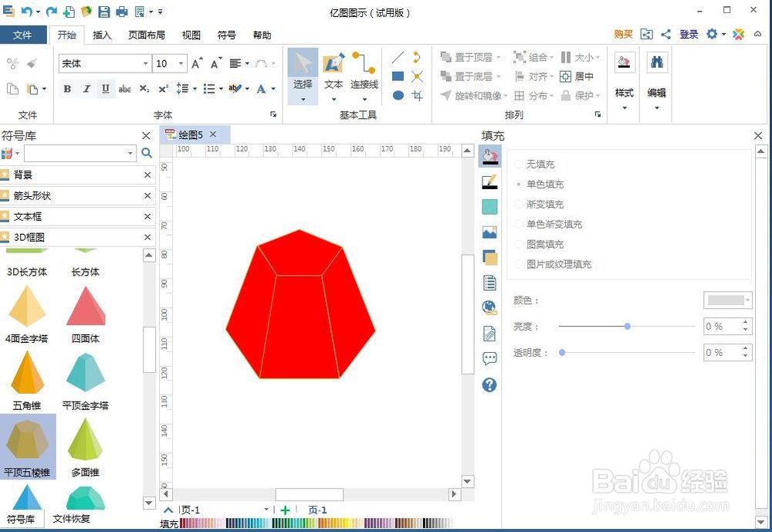
Task: Increase font size with the larger A icon
Action: click(x=197, y=63)
